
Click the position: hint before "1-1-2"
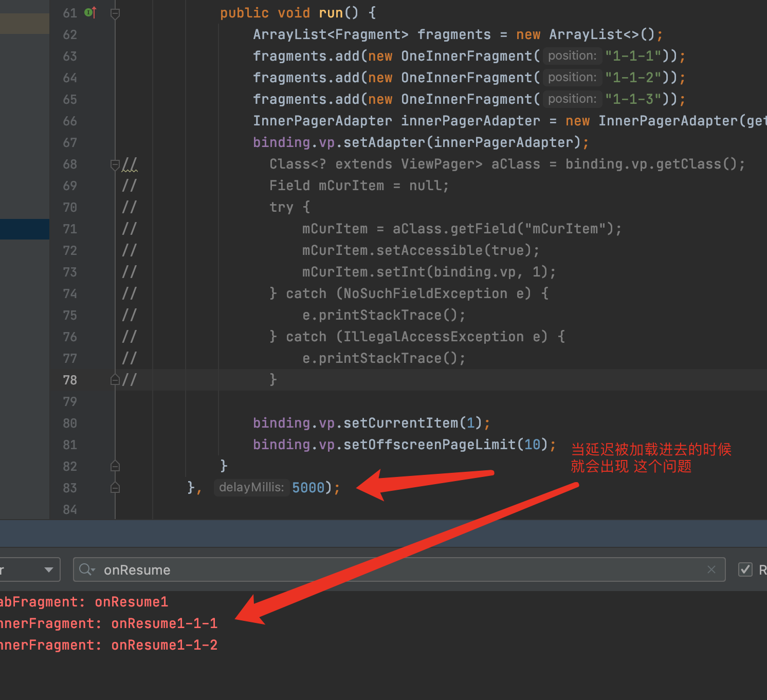click(572, 77)
